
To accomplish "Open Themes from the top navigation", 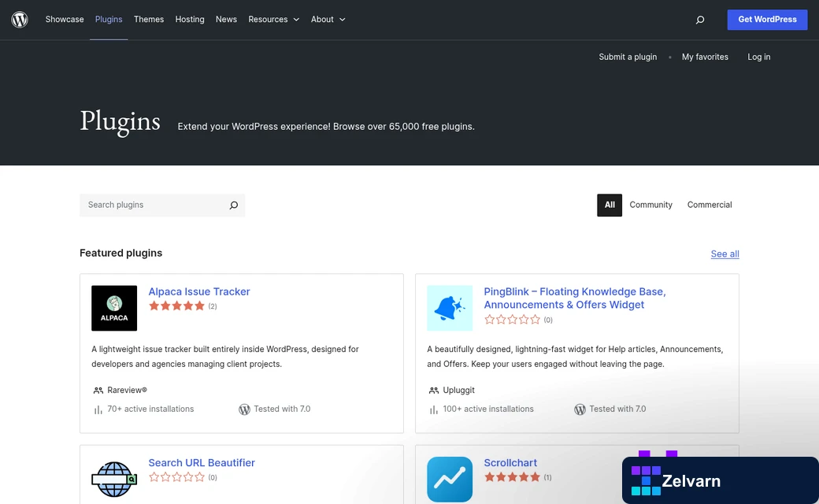I will [x=148, y=20].
